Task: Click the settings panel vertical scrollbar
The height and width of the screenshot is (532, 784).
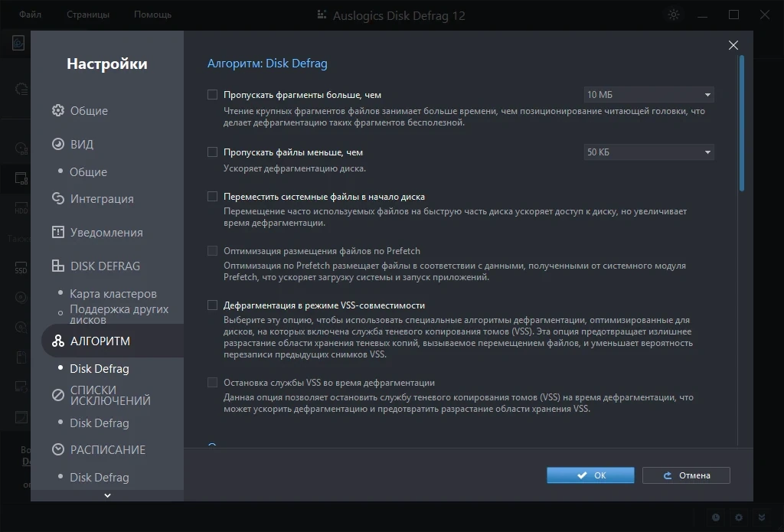Action: click(x=741, y=123)
